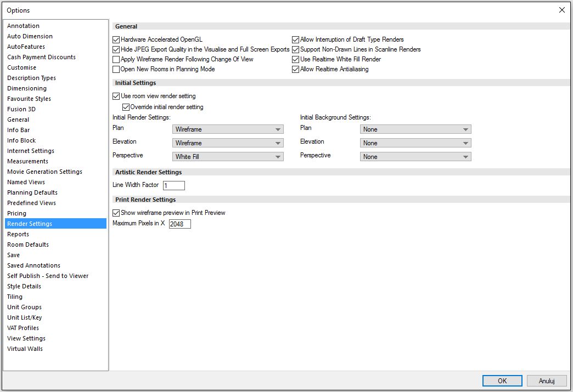573x392 pixels.
Task: Select Annotation in the options list
Action: [x=23, y=26]
